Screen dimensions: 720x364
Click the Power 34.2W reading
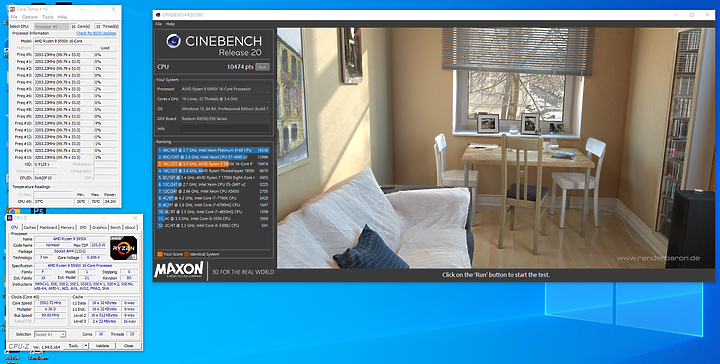[x=110, y=201]
